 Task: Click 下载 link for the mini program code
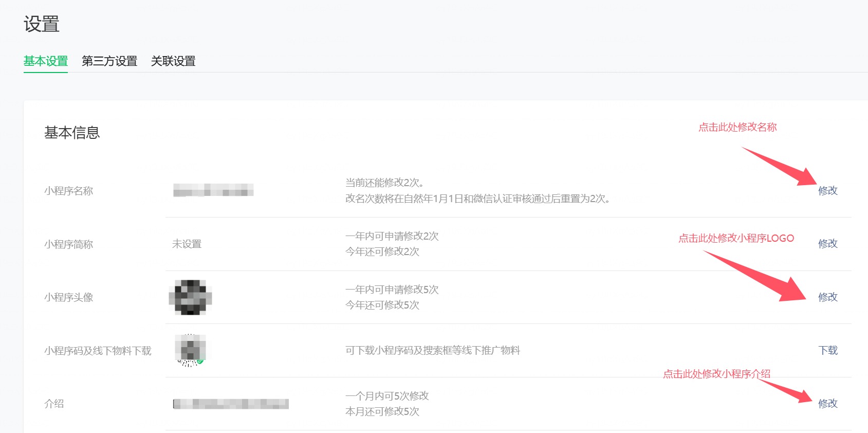tap(827, 351)
